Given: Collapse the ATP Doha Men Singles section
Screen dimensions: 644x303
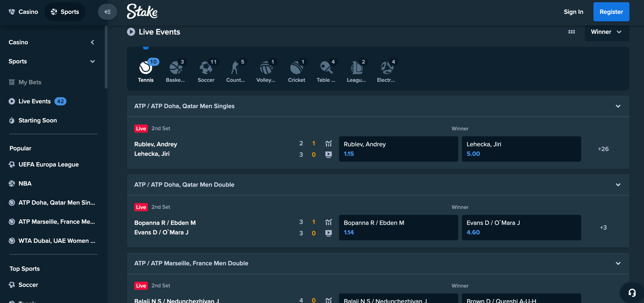Looking at the screenshot, I should (x=618, y=106).
